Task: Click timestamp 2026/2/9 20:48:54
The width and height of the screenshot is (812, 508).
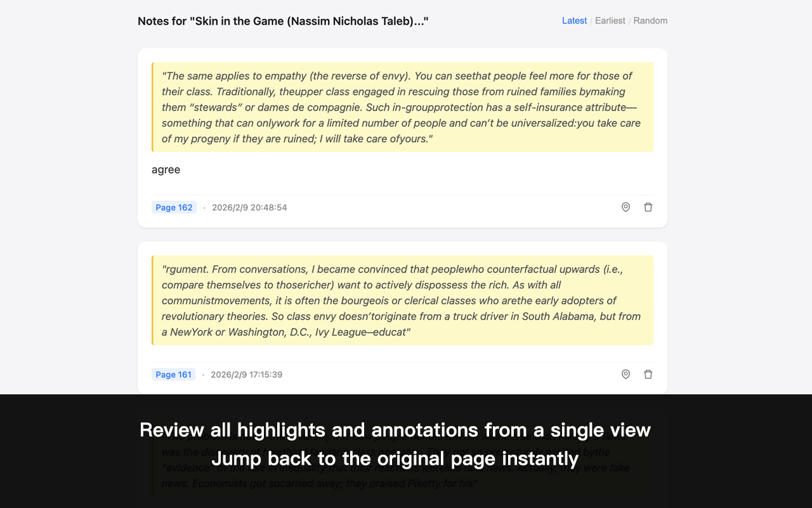Action: [x=249, y=208]
